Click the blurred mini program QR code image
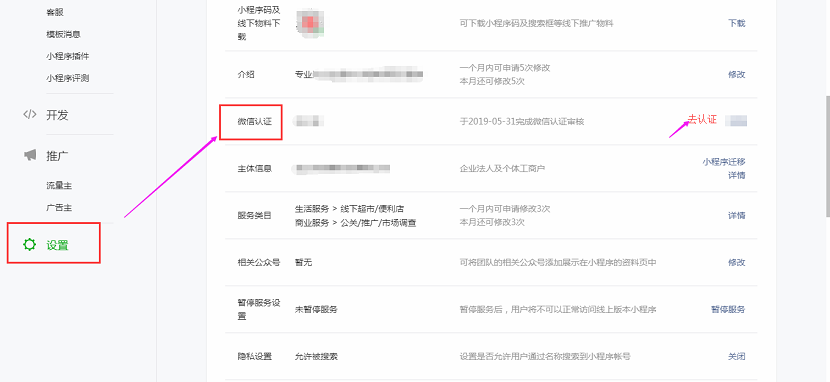 [310, 23]
